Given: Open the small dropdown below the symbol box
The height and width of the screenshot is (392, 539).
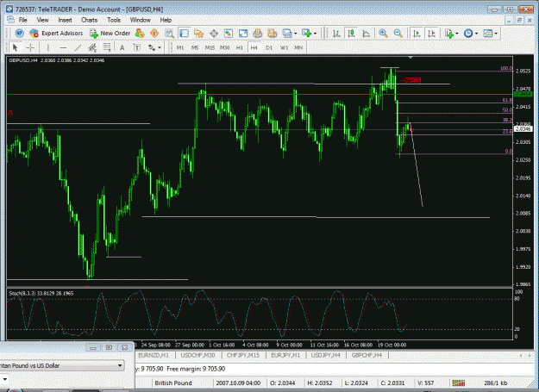Looking at the screenshot, I should pos(4,379).
